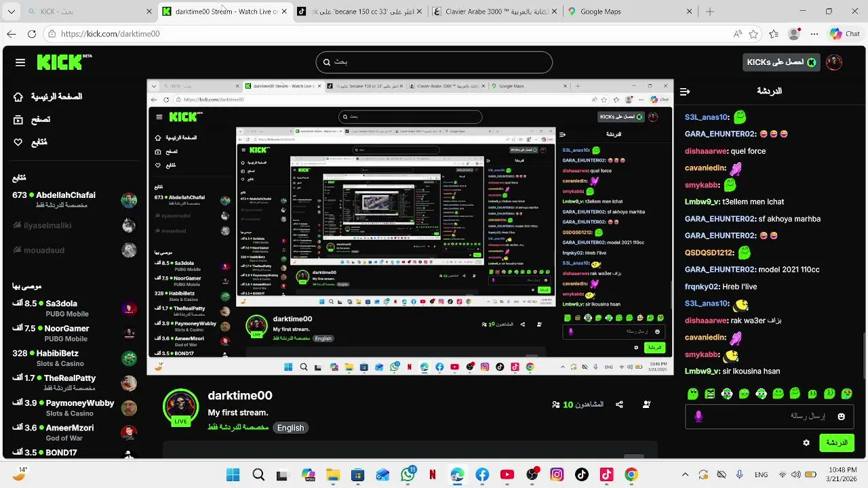This screenshot has height=488, width=868.
Task: Click username frqnky02 in chat
Action: pos(702,287)
